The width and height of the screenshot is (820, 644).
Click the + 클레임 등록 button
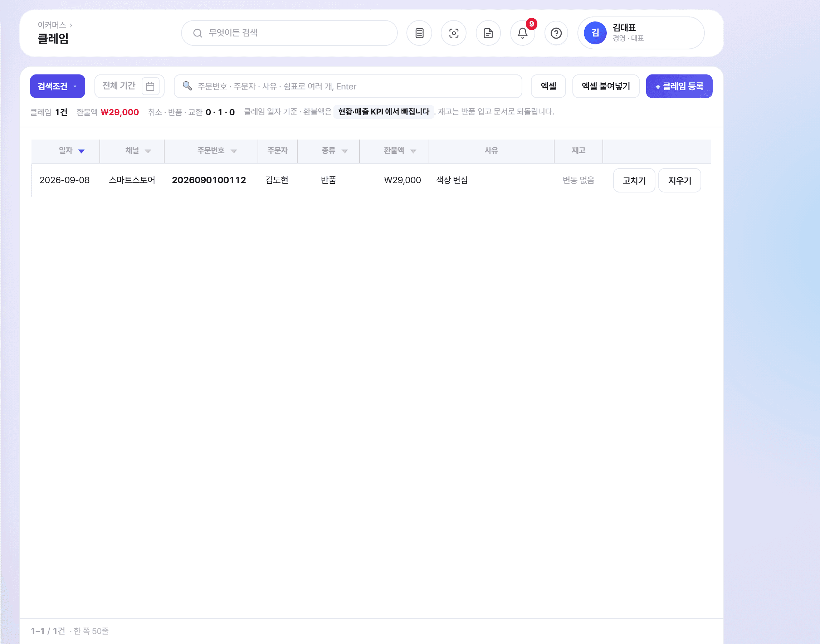[679, 86]
